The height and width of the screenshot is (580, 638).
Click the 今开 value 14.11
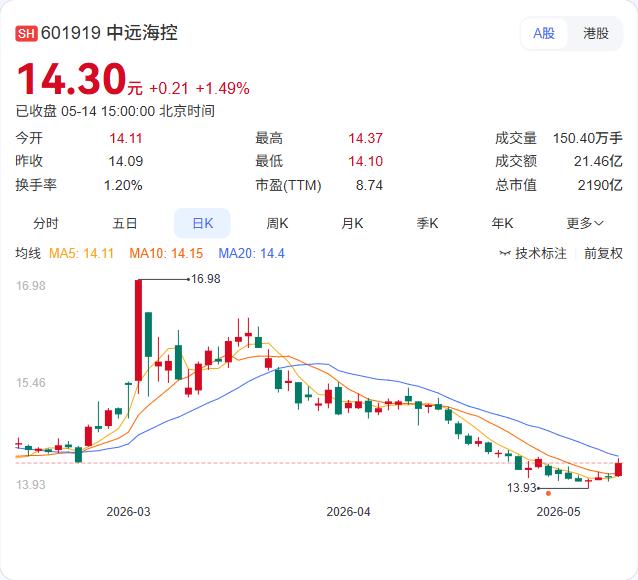126,138
